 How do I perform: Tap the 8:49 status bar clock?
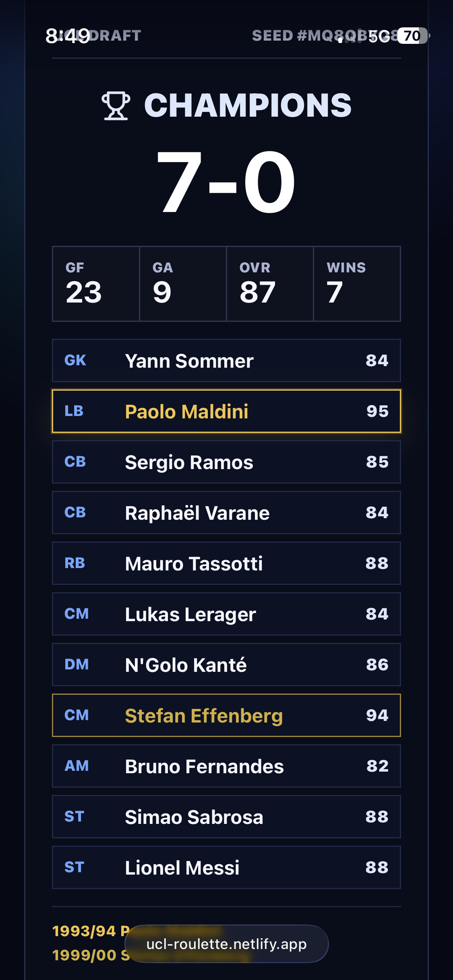(68, 36)
